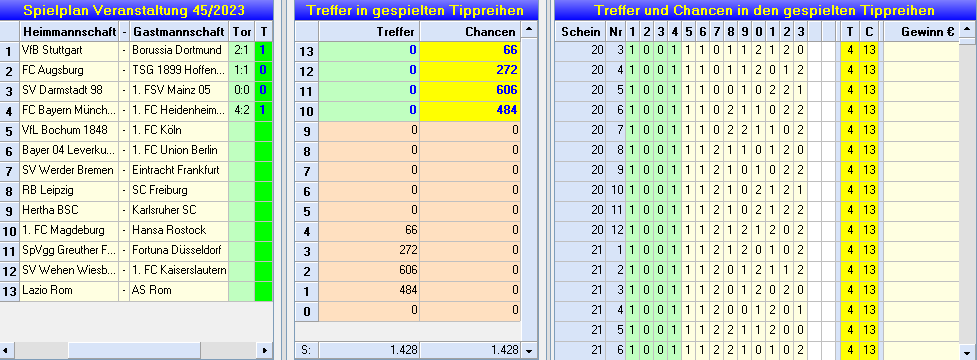
Task: Select the Gastmannschaft column header
Action: tap(179, 31)
